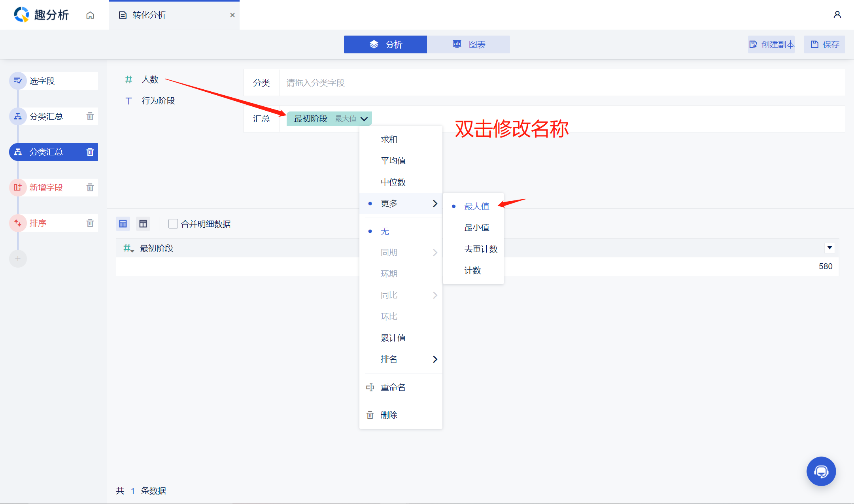The width and height of the screenshot is (854, 504).
Task: Select 去重计数 in the submenu
Action: [x=480, y=249]
